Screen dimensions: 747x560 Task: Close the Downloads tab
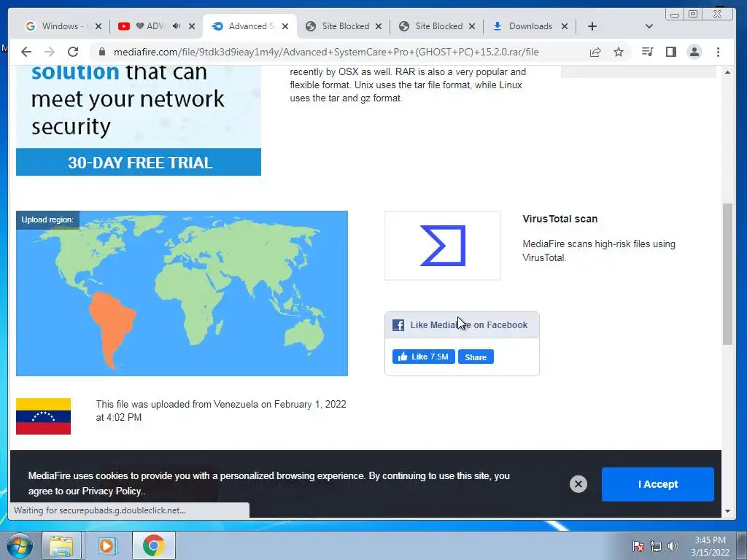tap(565, 26)
